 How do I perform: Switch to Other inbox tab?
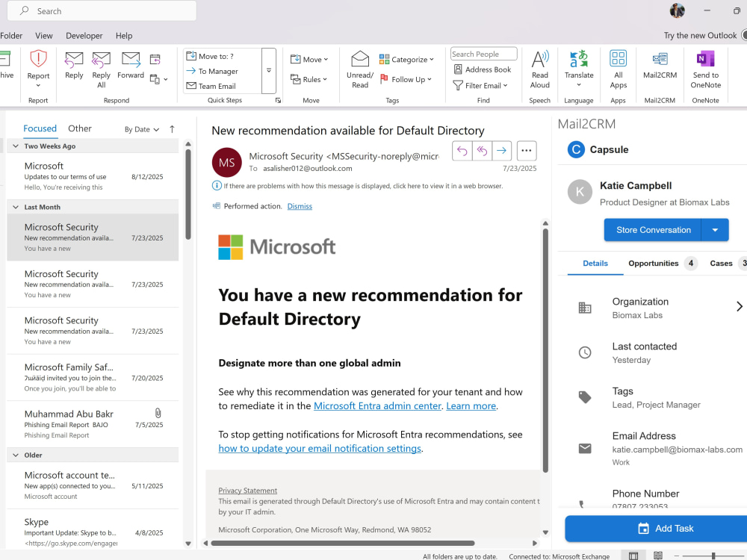tap(80, 128)
